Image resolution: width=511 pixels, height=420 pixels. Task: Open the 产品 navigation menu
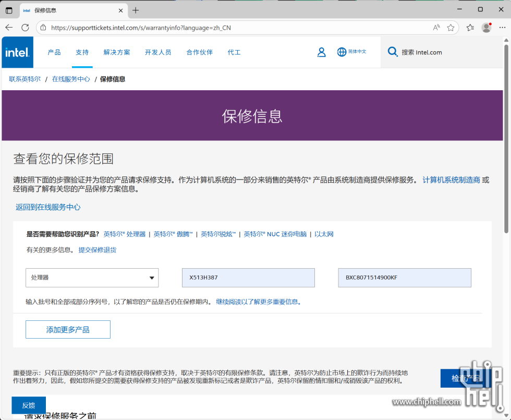pos(54,52)
